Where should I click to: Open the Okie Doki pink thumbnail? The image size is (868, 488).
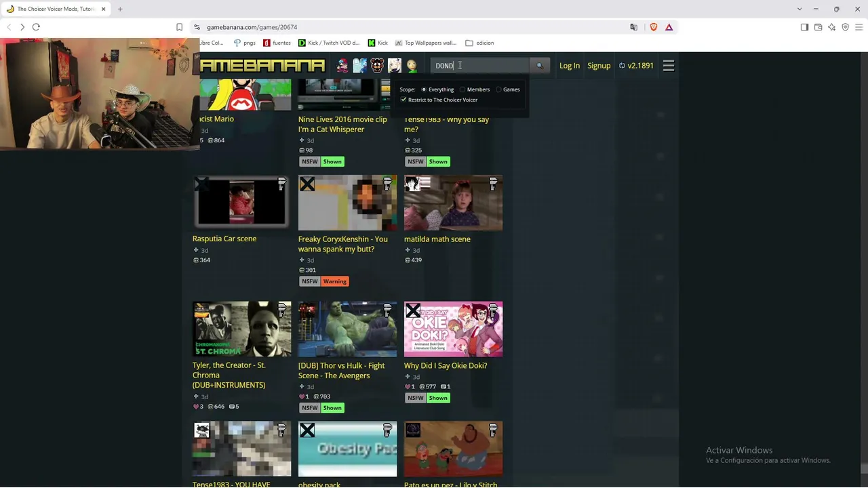[x=453, y=329]
